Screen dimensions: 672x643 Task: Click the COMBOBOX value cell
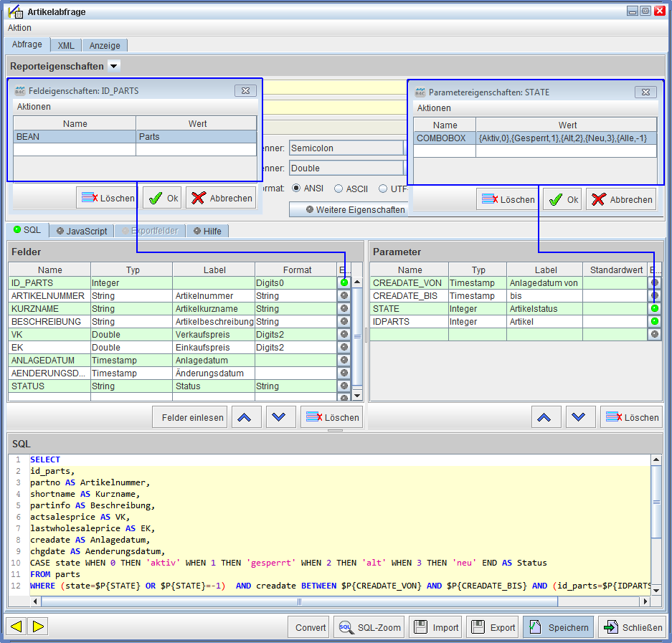[x=566, y=138]
